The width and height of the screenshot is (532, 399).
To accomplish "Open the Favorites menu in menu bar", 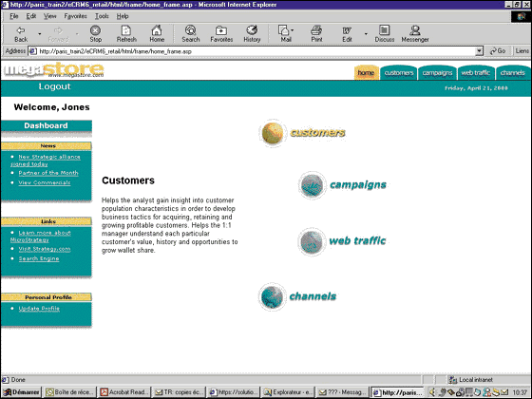I will tap(75, 16).
